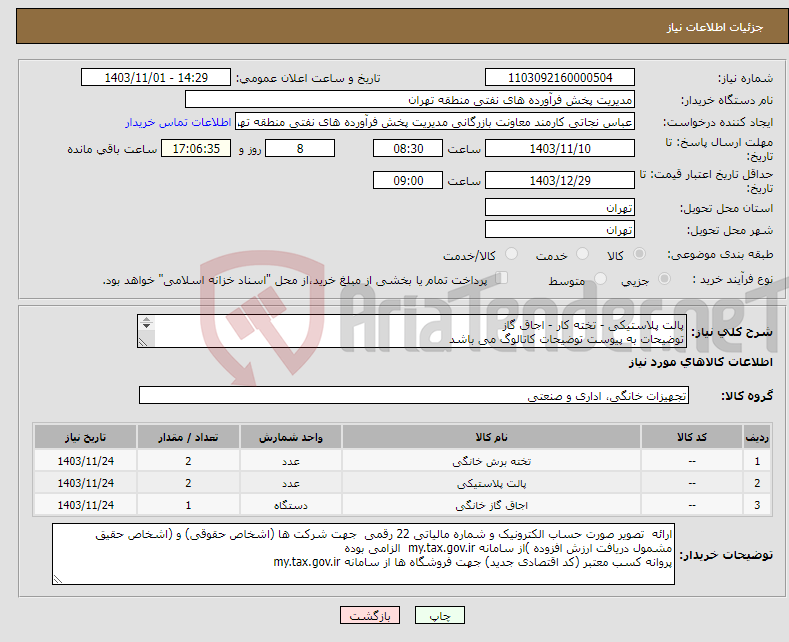Screen dimensions: 789x642
Task: Click the description box scroll down arrow
Action: coord(146,326)
